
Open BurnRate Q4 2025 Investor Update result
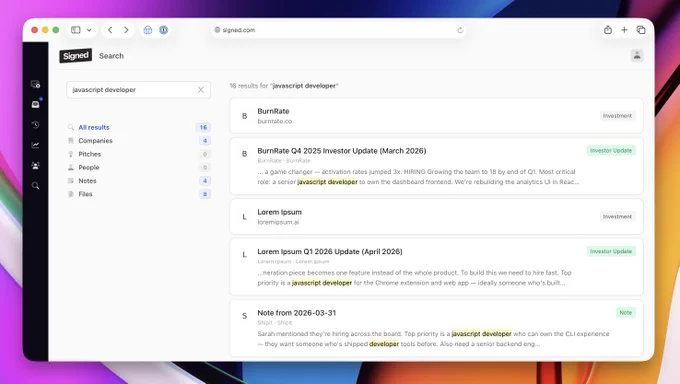(436, 166)
